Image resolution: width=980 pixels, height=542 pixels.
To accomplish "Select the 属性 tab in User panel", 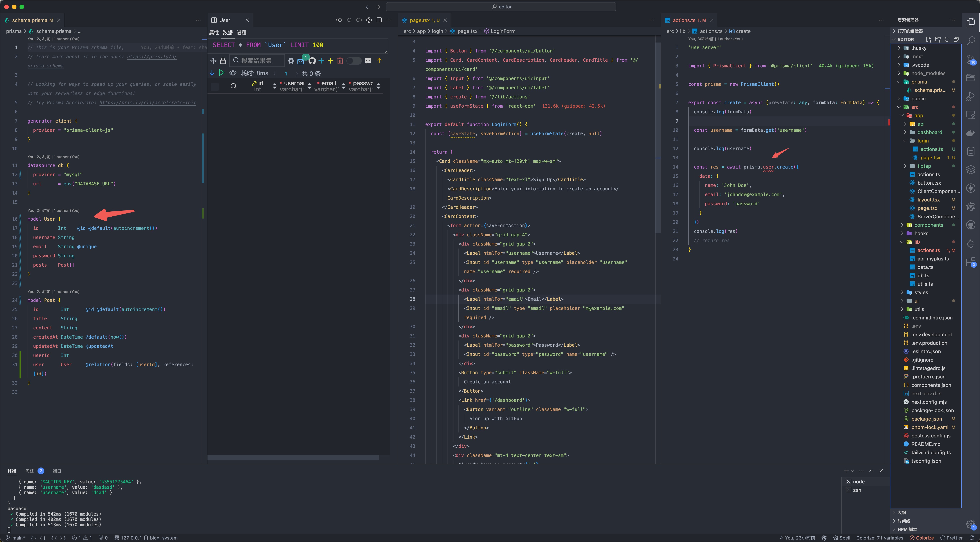I will point(214,32).
